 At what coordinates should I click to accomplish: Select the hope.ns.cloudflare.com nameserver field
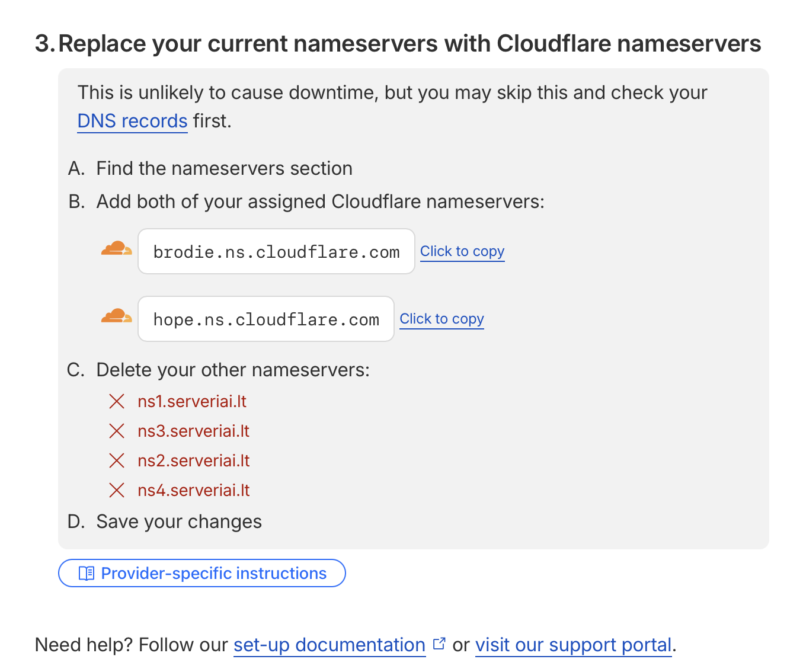(266, 319)
